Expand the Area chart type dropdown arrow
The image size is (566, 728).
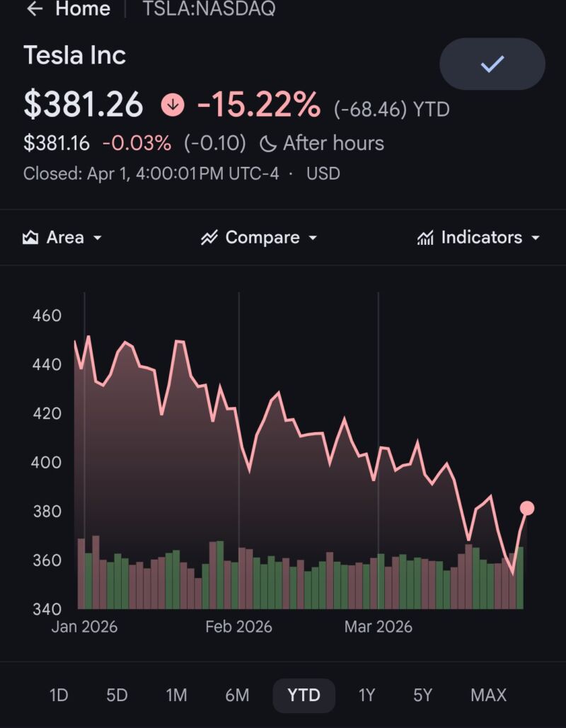pyautogui.click(x=98, y=238)
